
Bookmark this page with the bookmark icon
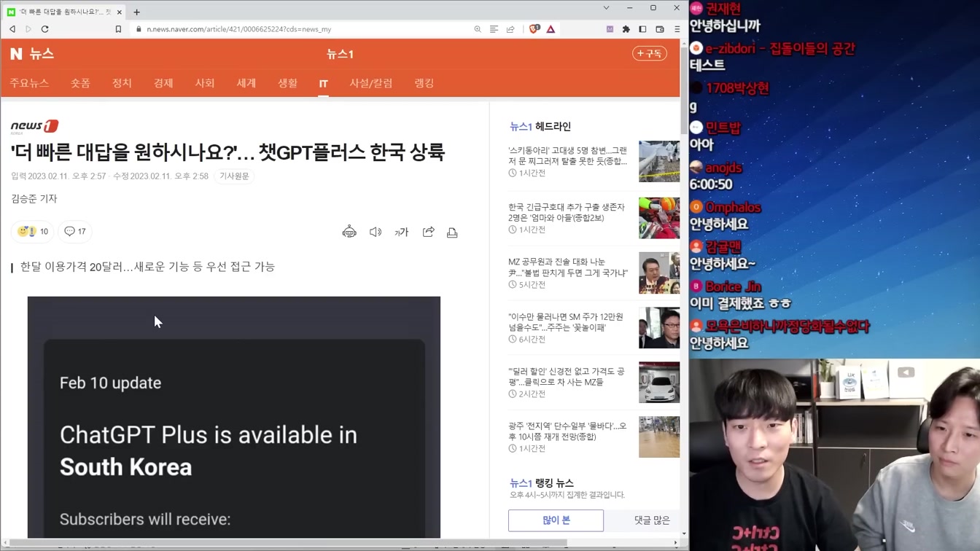click(118, 29)
